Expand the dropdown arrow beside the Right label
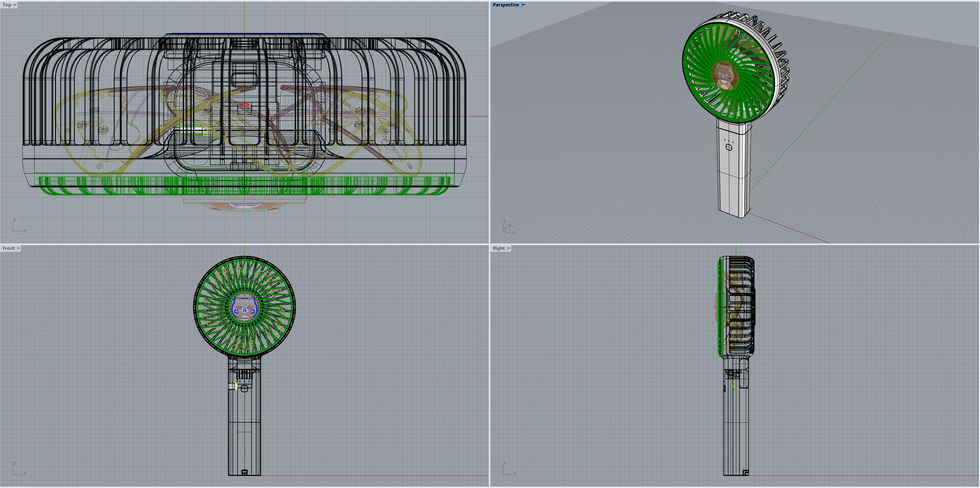Screen dimensions: 980x488 [509, 248]
